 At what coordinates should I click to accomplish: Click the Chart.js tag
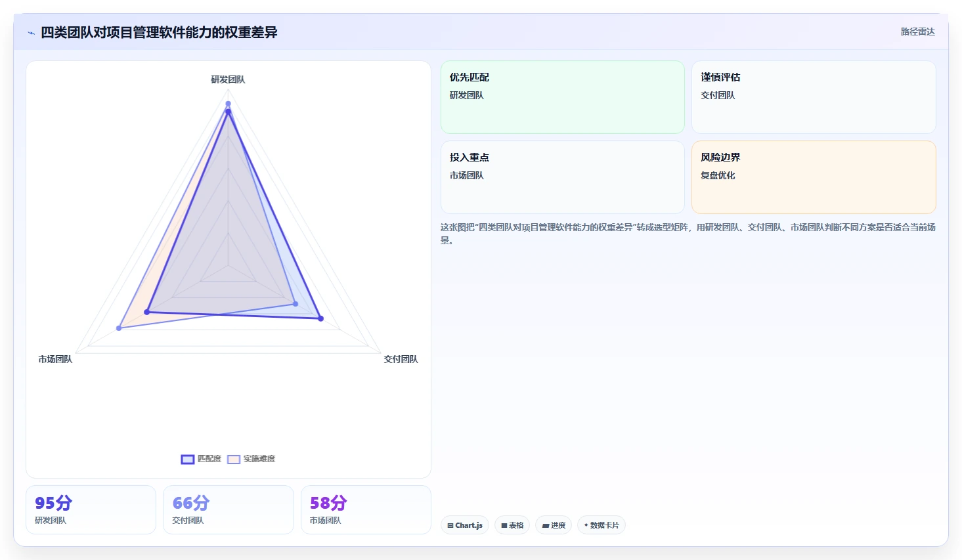(x=465, y=525)
